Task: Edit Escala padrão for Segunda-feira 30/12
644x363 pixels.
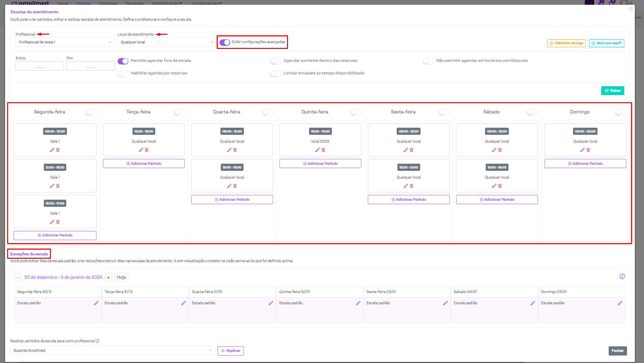Action: 96,303
